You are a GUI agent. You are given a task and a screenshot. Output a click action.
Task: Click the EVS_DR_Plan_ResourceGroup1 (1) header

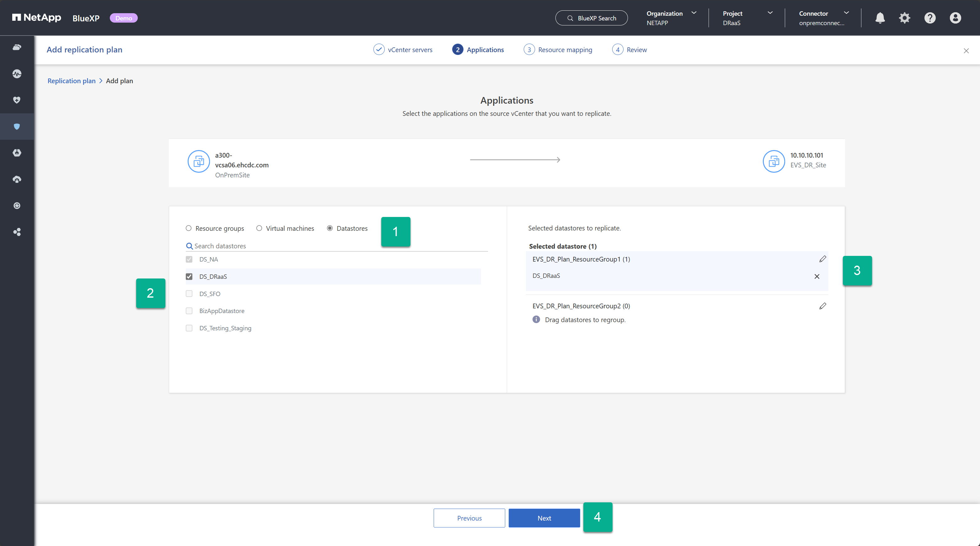pyautogui.click(x=581, y=259)
